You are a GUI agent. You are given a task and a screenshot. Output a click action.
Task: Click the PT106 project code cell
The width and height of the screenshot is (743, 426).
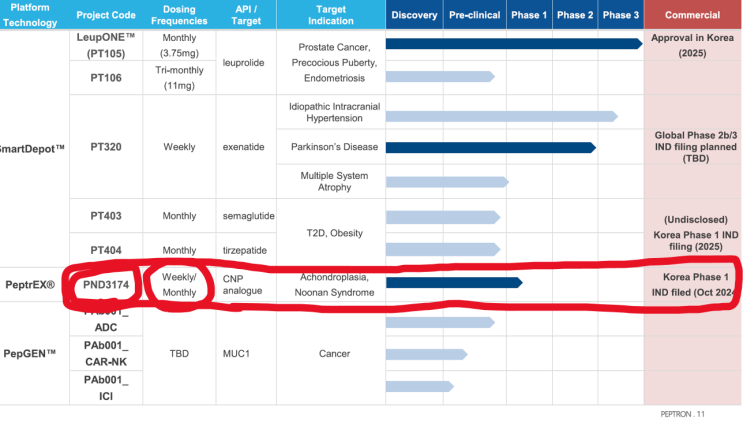106,78
